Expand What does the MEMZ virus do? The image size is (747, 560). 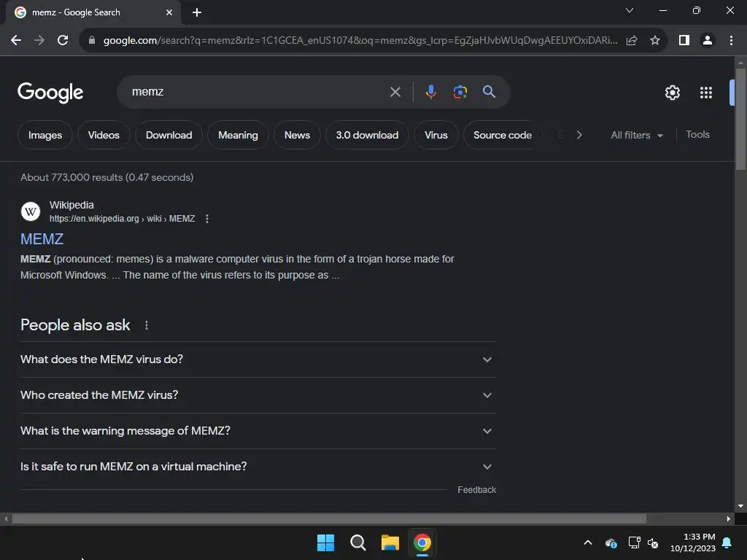tap(258, 359)
